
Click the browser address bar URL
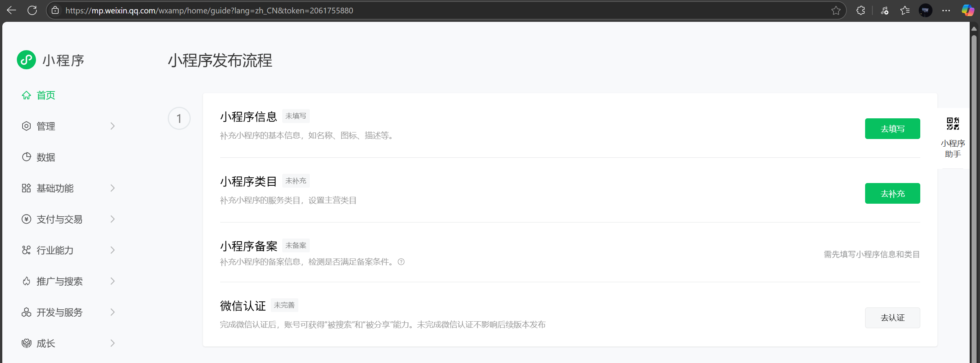click(x=209, y=10)
